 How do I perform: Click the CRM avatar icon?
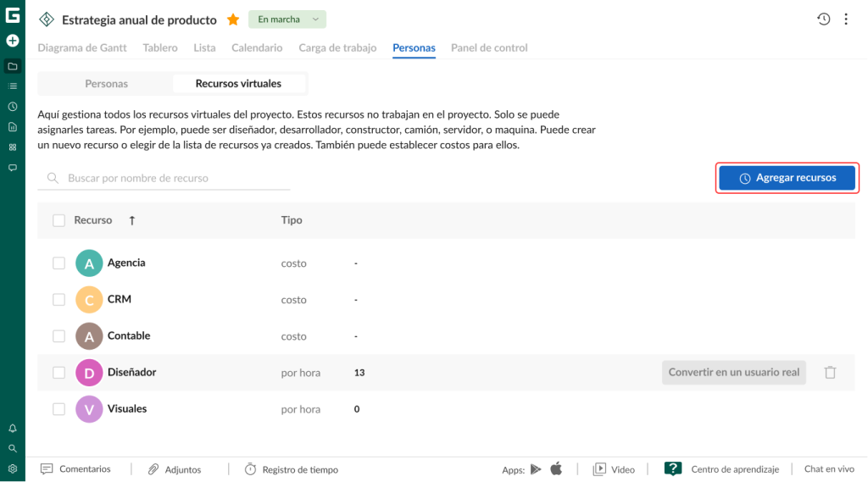pyautogui.click(x=89, y=299)
